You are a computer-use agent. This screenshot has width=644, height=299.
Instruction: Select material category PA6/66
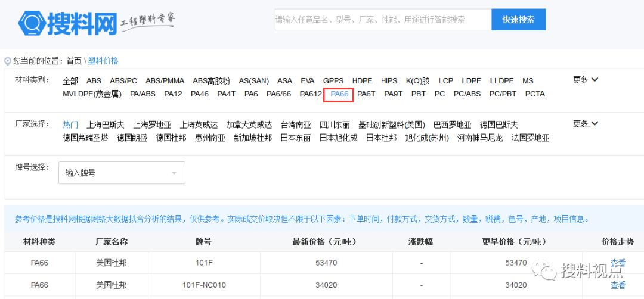(278, 94)
